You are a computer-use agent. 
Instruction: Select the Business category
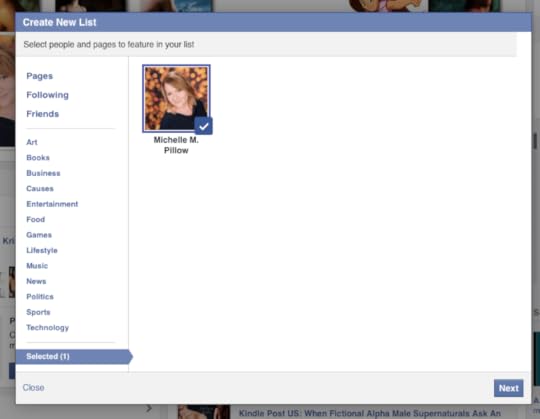(x=43, y=173)
